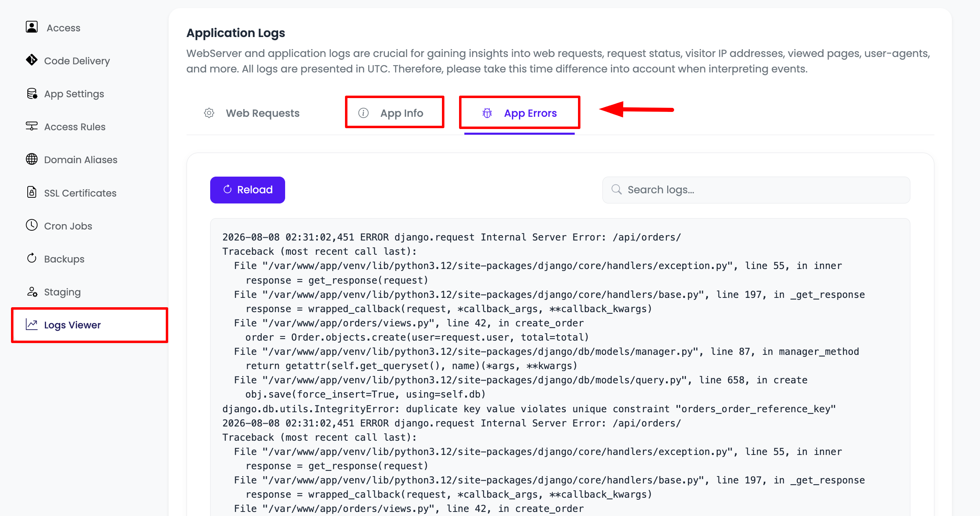Navigate to Access Rules
This screenshot has height=516, width=980.
tap(75, 127)
